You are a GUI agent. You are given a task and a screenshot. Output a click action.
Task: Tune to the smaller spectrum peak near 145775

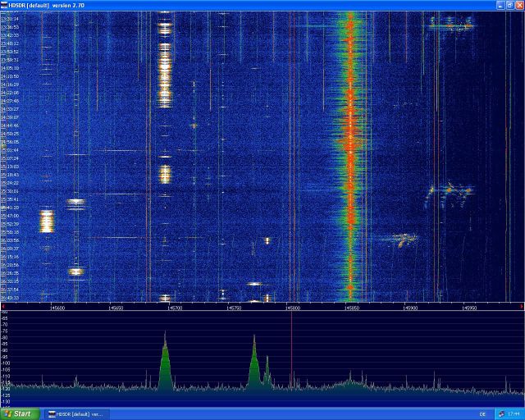[267, 371]
